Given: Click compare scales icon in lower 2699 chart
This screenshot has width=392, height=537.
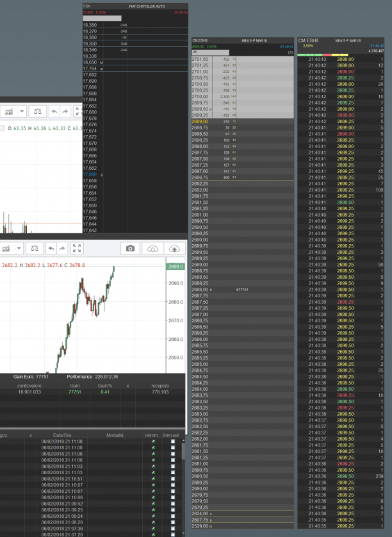Looking at the screenshot, I should tap(35, 248).
